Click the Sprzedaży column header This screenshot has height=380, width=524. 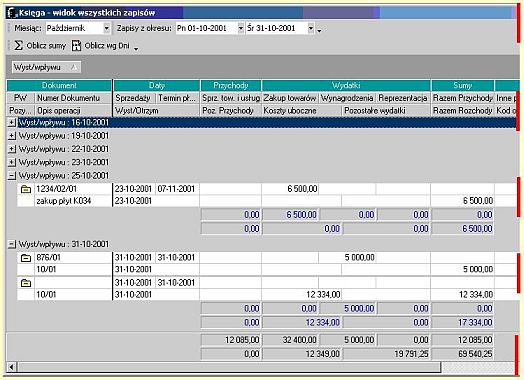tap(134, 98)
